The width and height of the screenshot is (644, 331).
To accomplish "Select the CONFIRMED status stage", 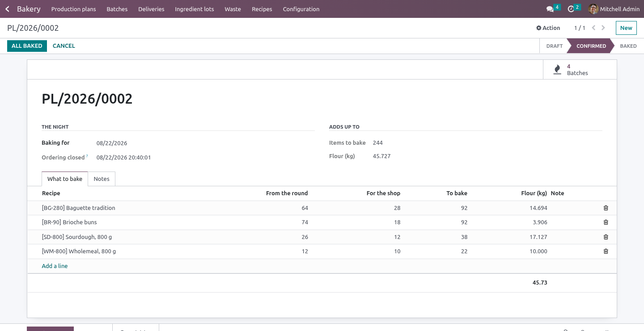I will 591,46.
